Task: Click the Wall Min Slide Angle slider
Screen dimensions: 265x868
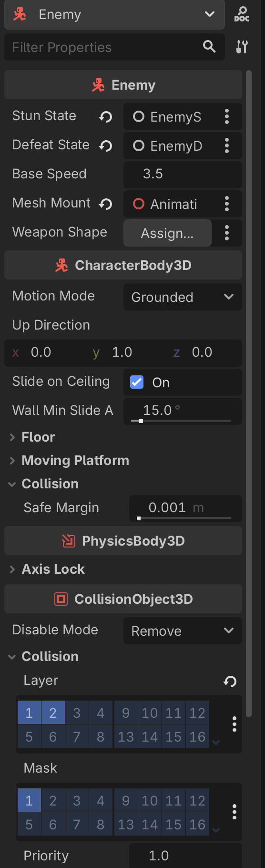Action: point(181,421)
